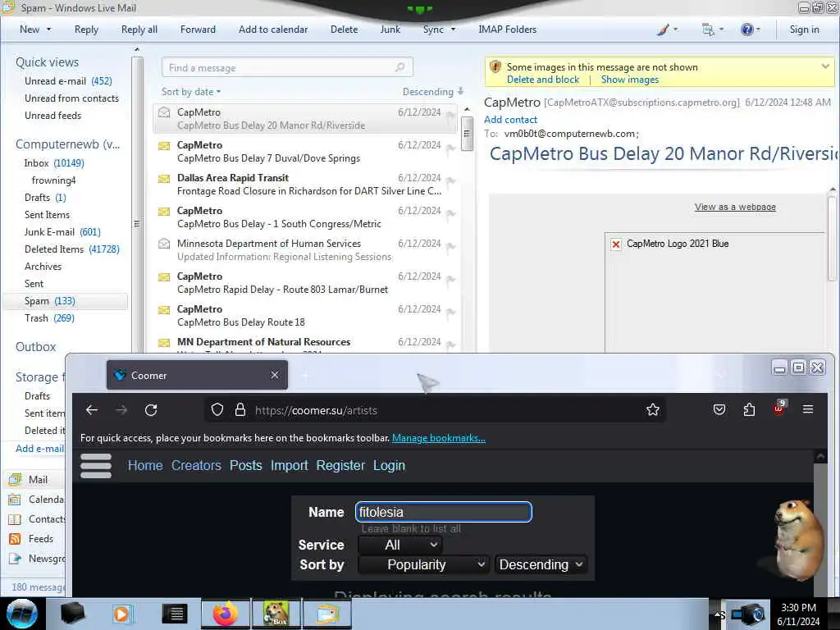Screen dimensions: 840x630
Task: Click the search magnifier in Find a message
Action: click(399, 67)
